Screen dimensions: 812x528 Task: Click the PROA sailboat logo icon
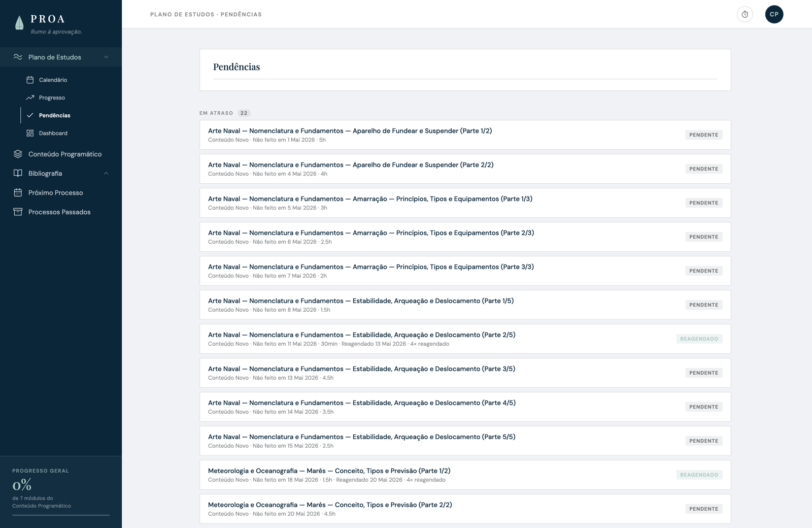tap(19, 23)
